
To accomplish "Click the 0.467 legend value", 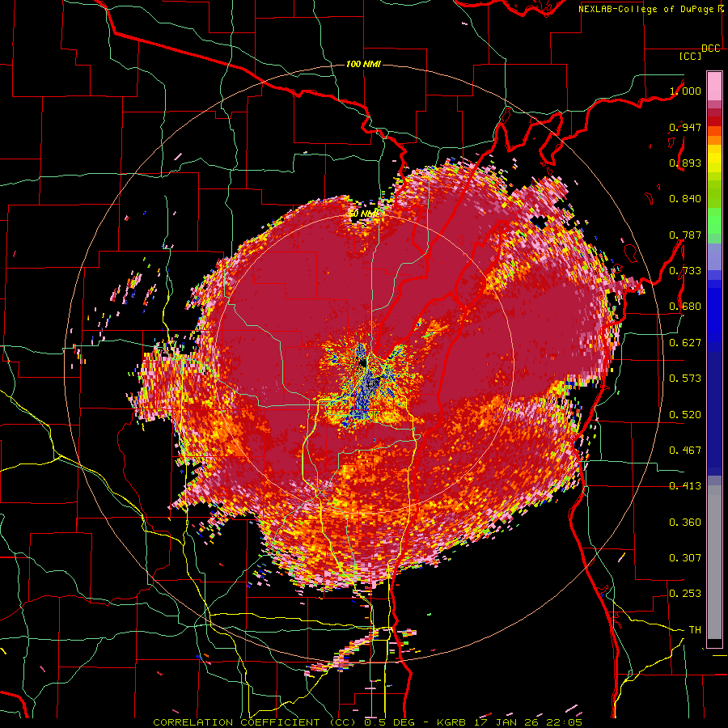I will (x=685, y=451).
